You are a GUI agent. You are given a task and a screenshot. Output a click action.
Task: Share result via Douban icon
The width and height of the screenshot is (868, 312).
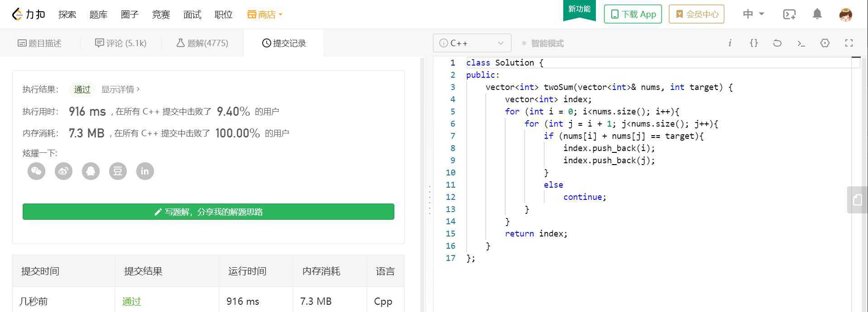coord(118,171)
